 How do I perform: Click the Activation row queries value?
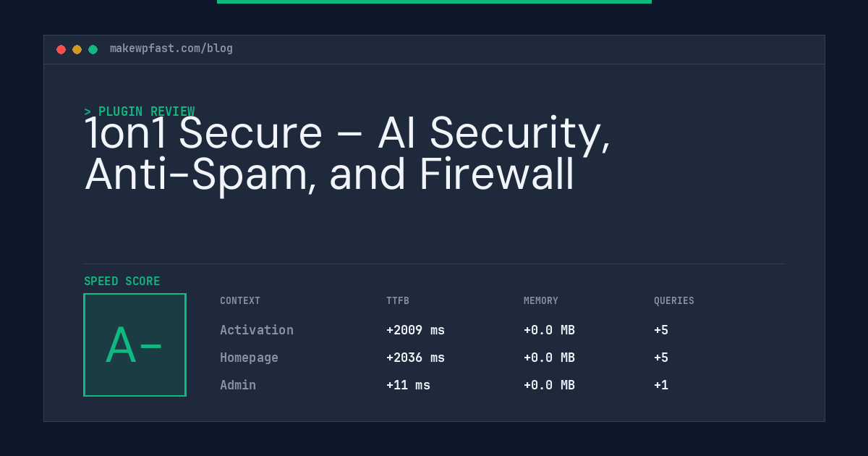[661, 330]
